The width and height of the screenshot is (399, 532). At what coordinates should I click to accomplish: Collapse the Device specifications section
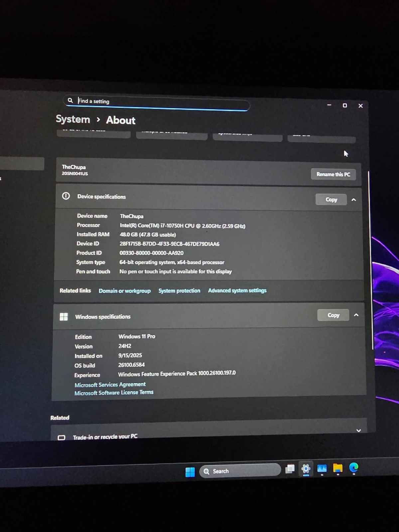[354, 200]
